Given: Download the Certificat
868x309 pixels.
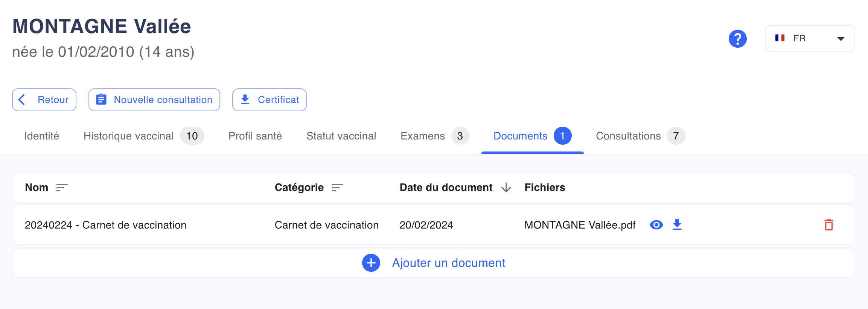Looking at the screenshot, I should coord(270,100).
